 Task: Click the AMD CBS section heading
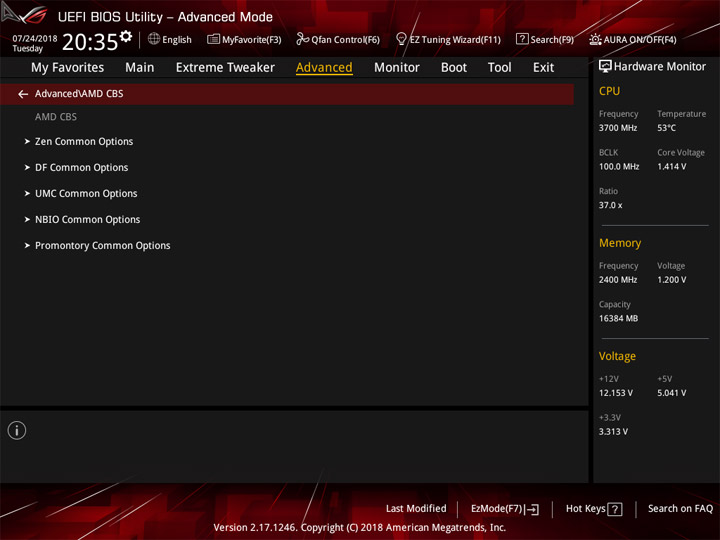pyautogui.click(x=56, y=117)
